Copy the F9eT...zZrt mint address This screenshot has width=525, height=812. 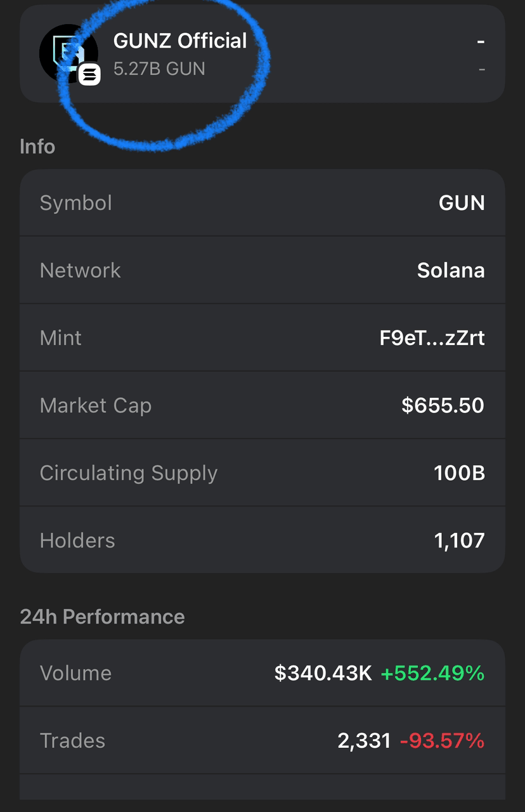(432, 337)
